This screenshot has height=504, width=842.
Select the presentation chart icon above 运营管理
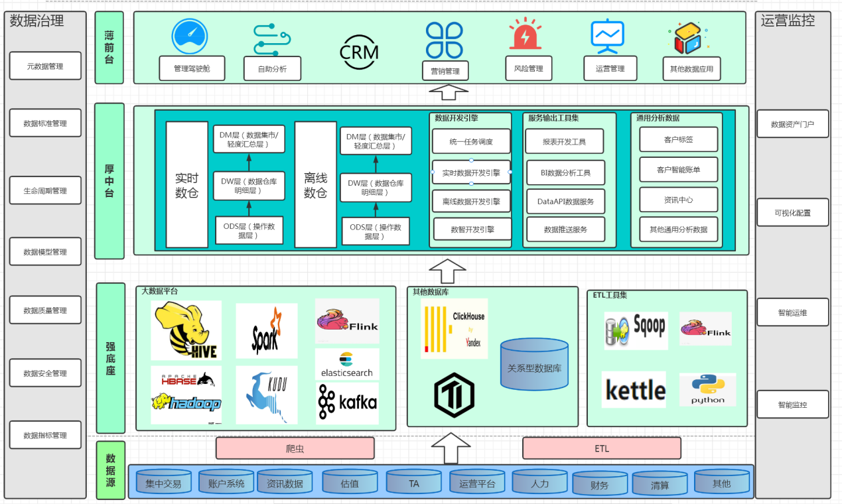point(608,36)
